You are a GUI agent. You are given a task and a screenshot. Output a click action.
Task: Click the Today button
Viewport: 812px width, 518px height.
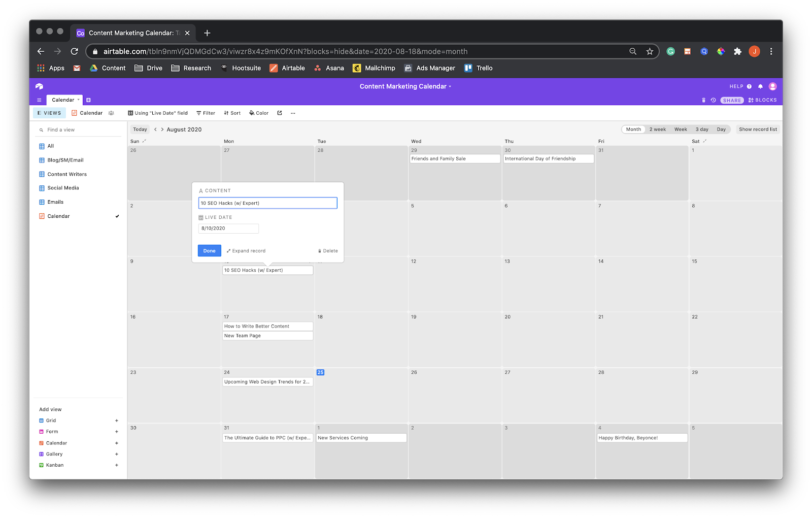[140, 129]
